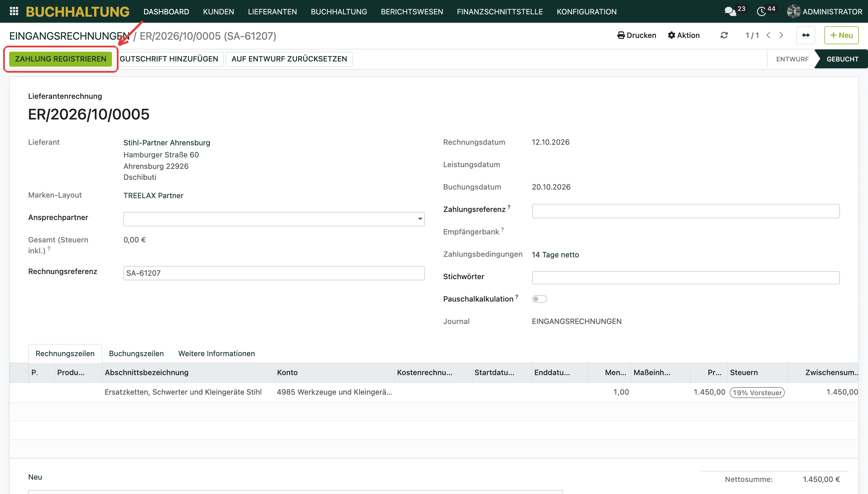
Task: Open the Ansprechpartner dropdown
Action: click(x=274, y=219)
